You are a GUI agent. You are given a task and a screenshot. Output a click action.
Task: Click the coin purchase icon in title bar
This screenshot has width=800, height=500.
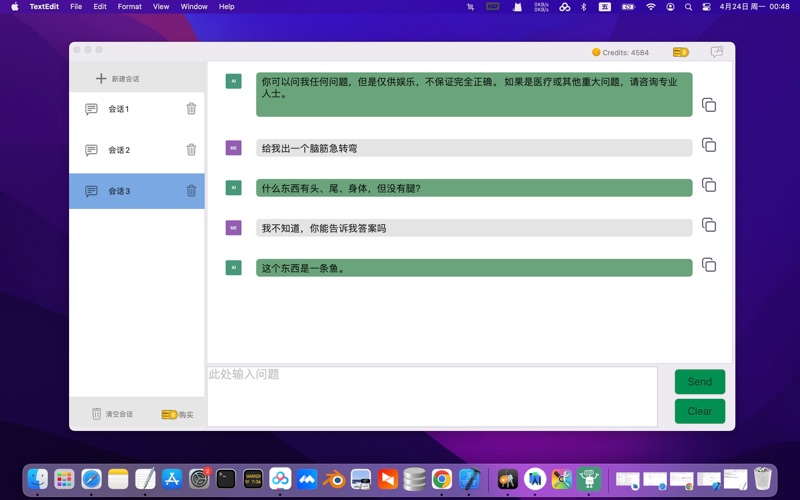click(x=681, y=52)
